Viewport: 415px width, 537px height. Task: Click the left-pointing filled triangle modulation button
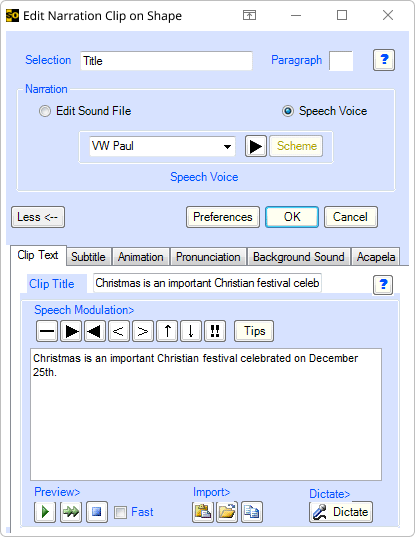(x=95, y=331)
